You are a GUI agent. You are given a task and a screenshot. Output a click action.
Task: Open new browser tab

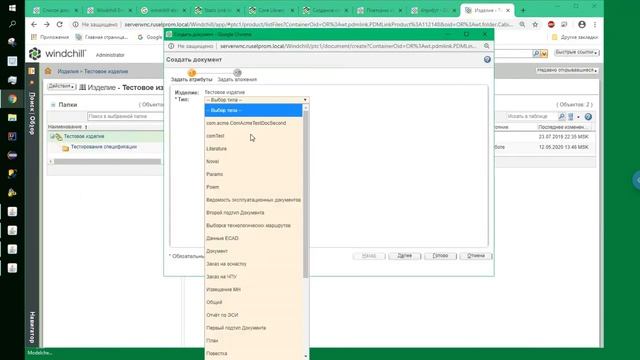pos(523,10)
